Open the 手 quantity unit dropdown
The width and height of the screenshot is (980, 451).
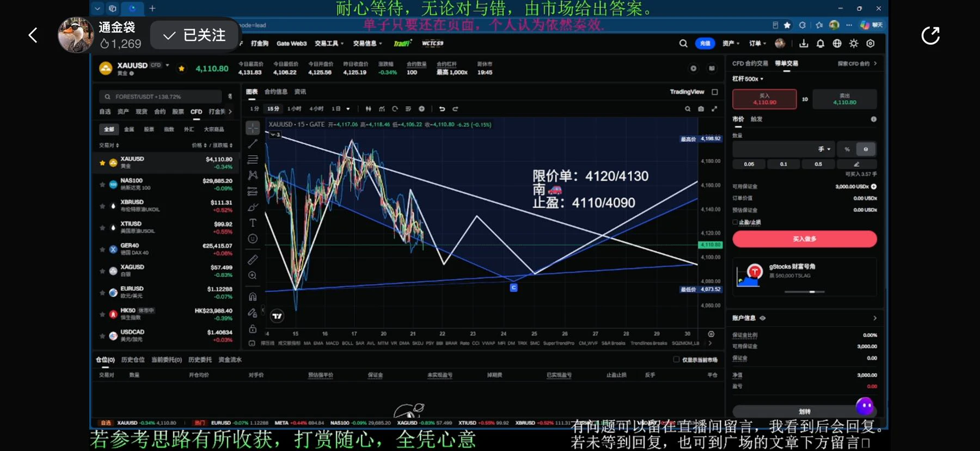[824, 149]
